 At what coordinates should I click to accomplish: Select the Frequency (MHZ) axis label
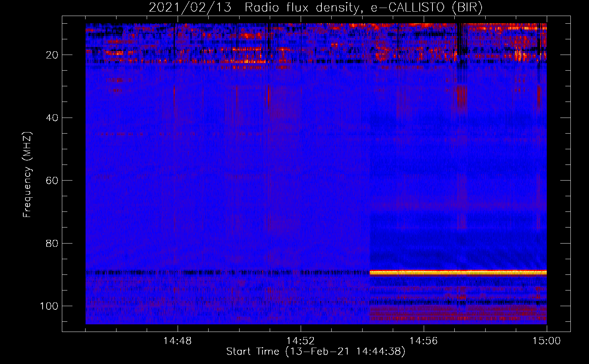pyautogui.click(x=27, y=174)
